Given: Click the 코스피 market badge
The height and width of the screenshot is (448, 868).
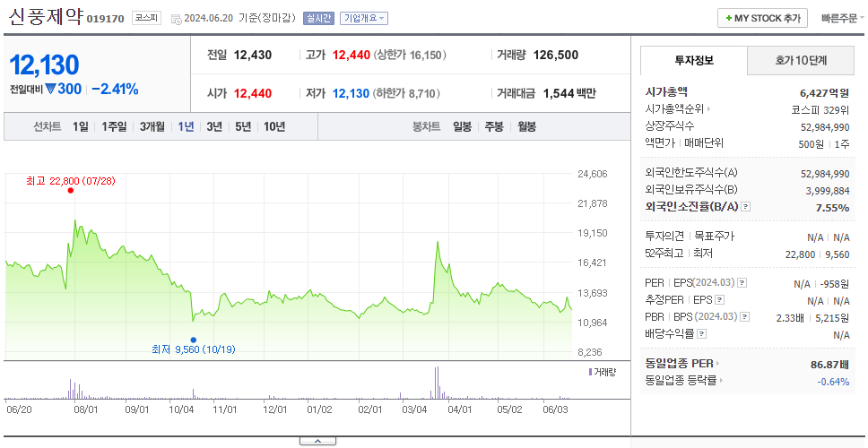Looking at the screenshot, I should pyautogui.click(x=146, y=18).
